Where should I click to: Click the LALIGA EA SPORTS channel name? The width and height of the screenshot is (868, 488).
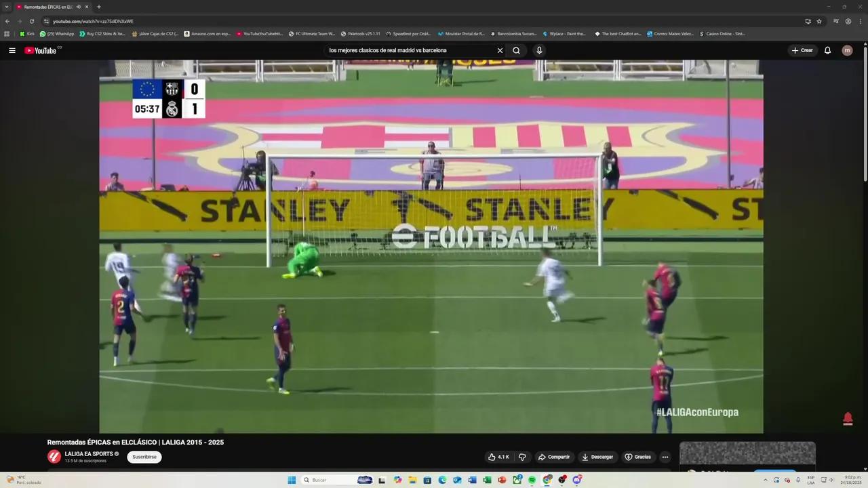(x=89, y=454)
